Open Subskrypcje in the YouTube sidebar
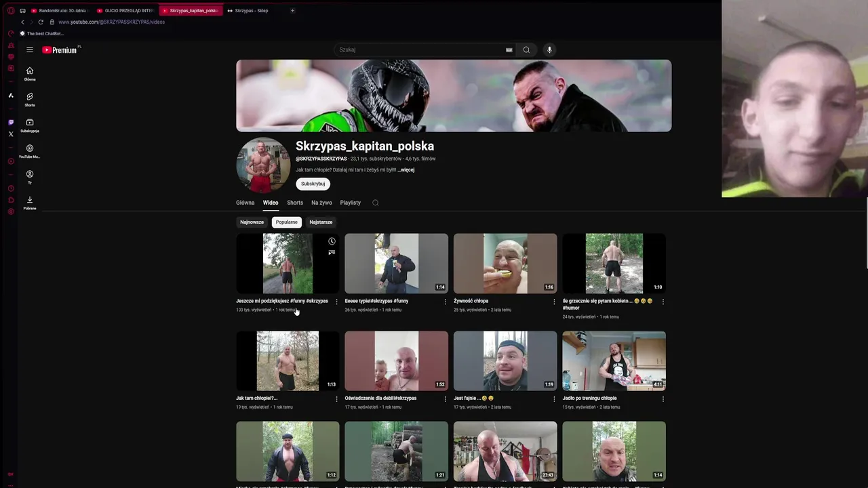This screenshot has width=868, height=488. pyautogui.click(x=30, y=125)
